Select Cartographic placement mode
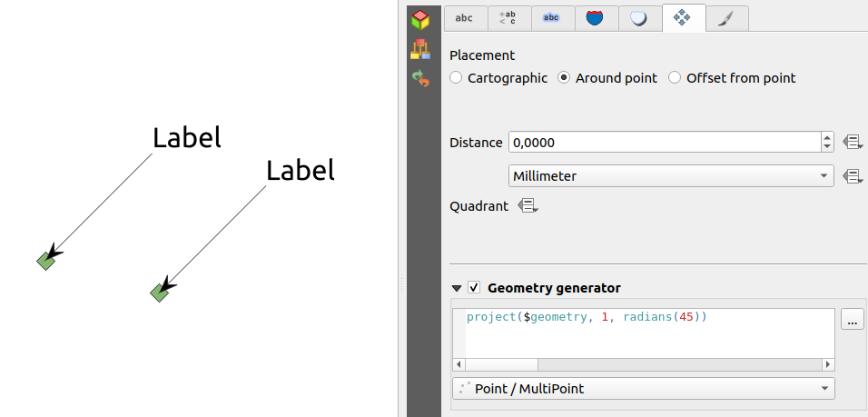 (x=456, y=78)
